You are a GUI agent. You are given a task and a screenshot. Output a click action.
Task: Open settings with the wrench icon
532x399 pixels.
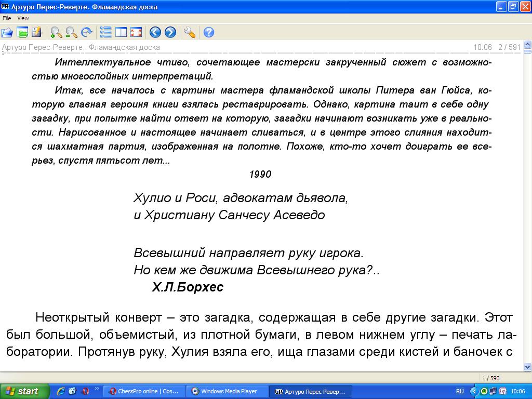[x=190, y=33]
